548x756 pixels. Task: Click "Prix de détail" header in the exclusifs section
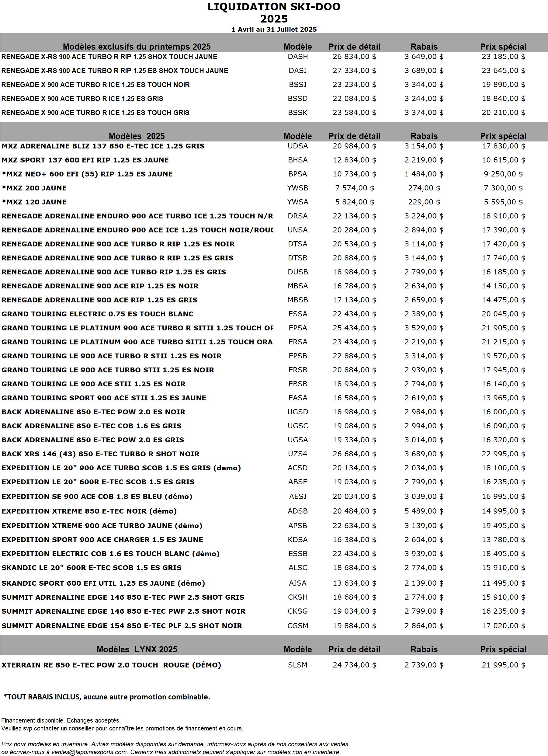pos(354,47)
